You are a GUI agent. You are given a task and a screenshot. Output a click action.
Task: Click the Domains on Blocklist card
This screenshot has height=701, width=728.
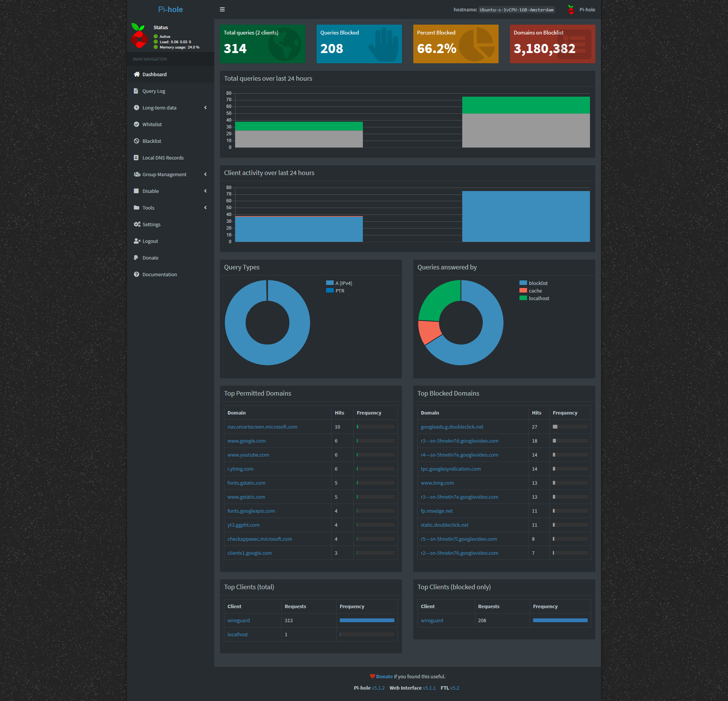(552, 44)
